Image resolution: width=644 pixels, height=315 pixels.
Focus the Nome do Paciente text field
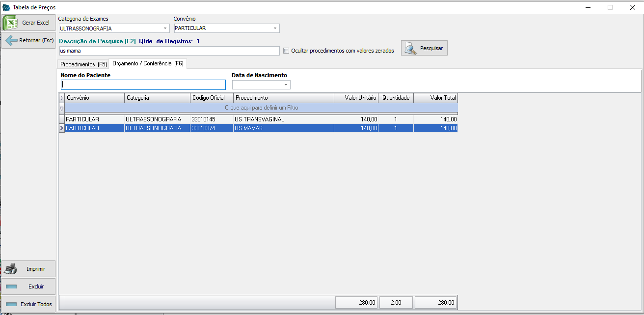point(143,85)
